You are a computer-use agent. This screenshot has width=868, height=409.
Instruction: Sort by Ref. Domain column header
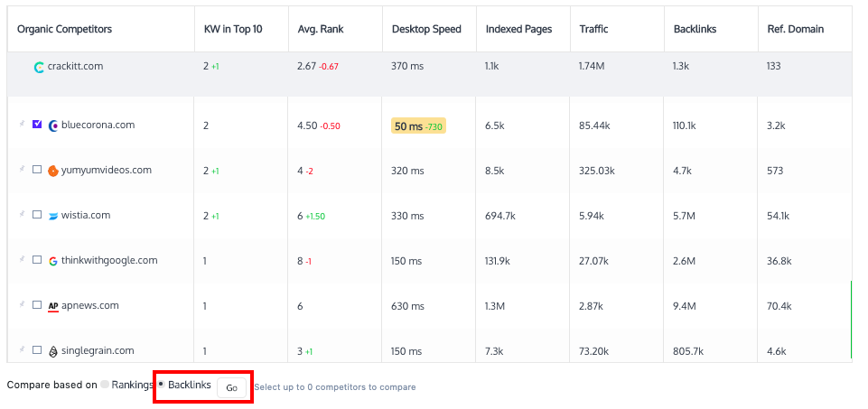(x=796, y=29)
